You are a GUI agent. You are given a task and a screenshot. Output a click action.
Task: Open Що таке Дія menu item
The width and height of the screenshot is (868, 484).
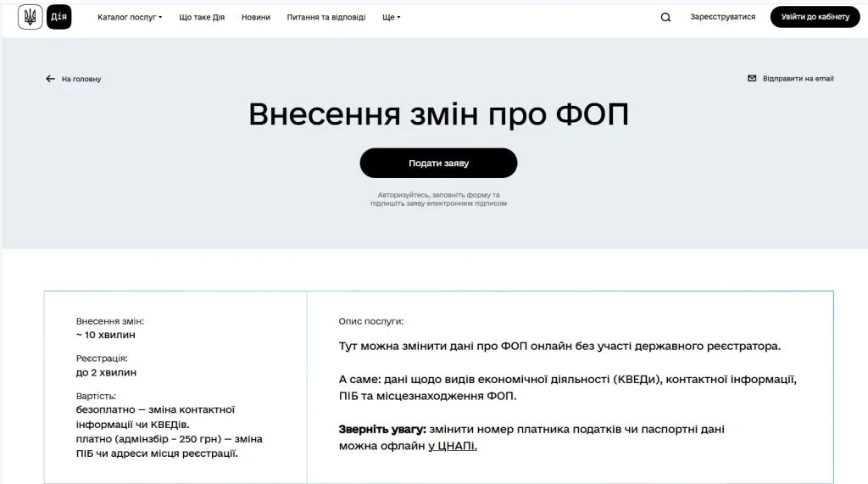pos(202,17)
